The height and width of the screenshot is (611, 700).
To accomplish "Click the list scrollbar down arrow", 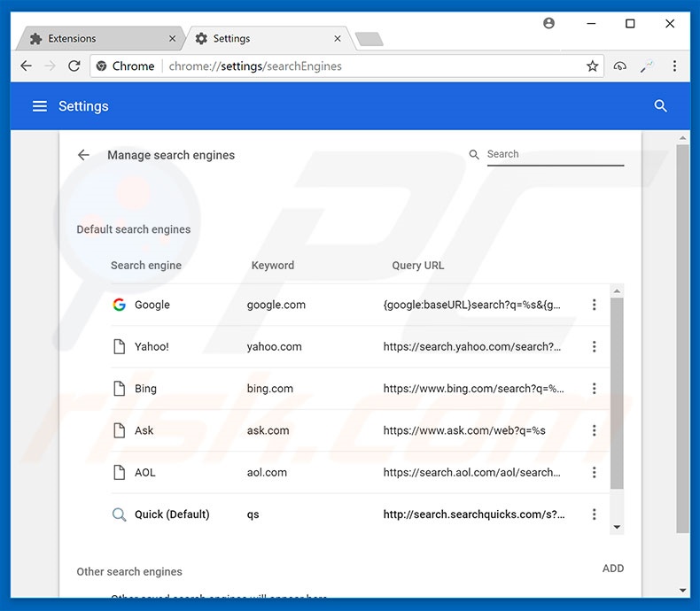I will [x=617, y=527].
